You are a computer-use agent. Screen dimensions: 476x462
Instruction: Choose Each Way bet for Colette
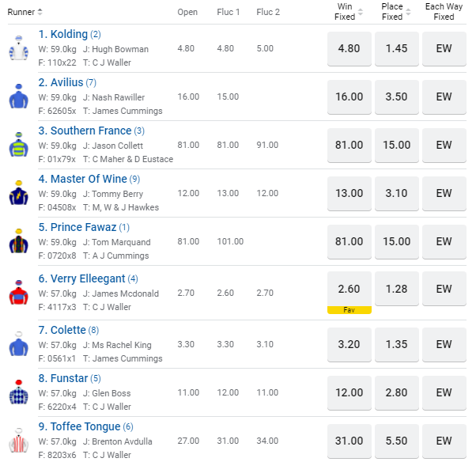(x=444, y=344)
